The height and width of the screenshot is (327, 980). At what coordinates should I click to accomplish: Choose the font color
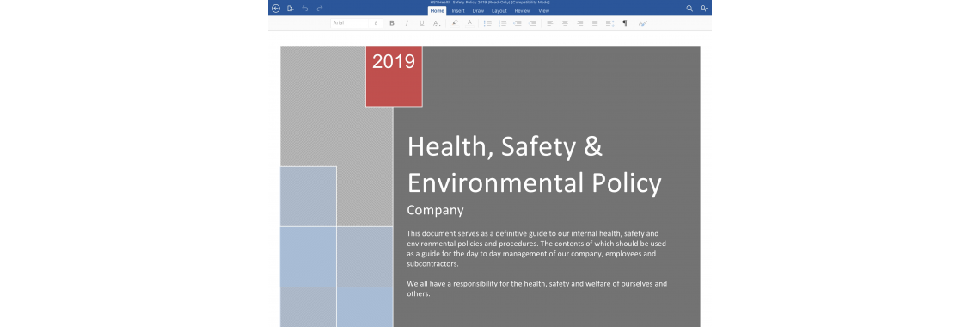470,23
